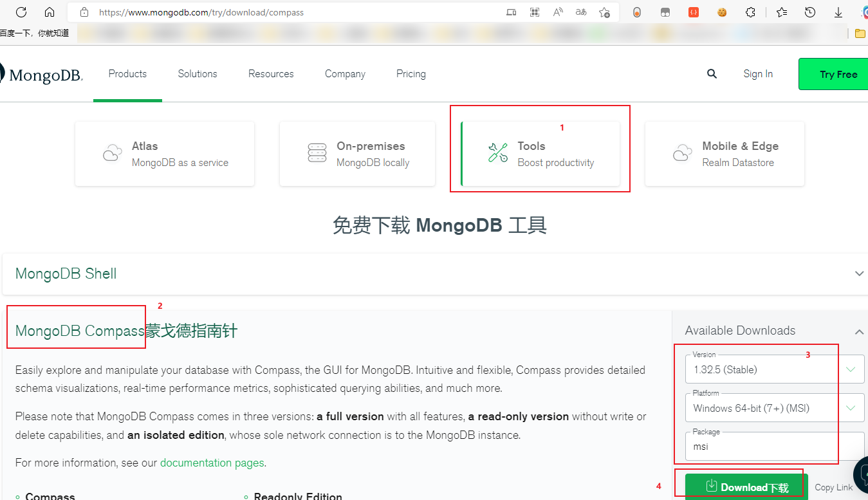868x500 pixels.
Task: Open the Solutions menu
Action: point(198,74)
